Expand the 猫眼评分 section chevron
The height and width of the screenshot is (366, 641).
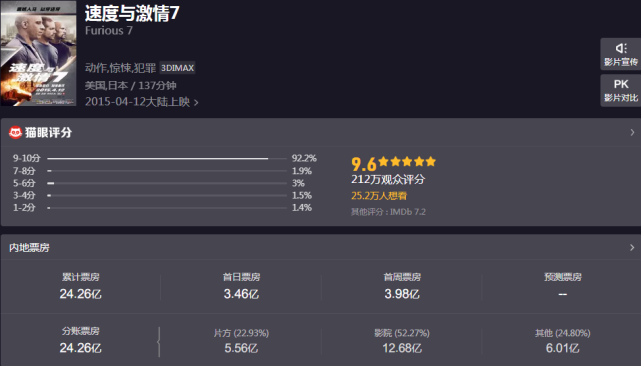(x=632, y=132)
